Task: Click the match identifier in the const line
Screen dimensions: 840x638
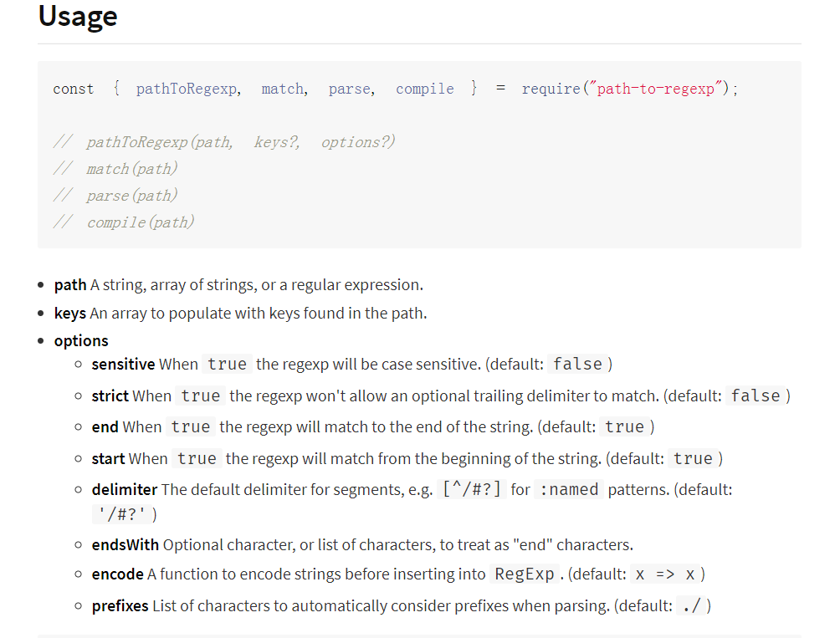Action: tap(282, 89)
